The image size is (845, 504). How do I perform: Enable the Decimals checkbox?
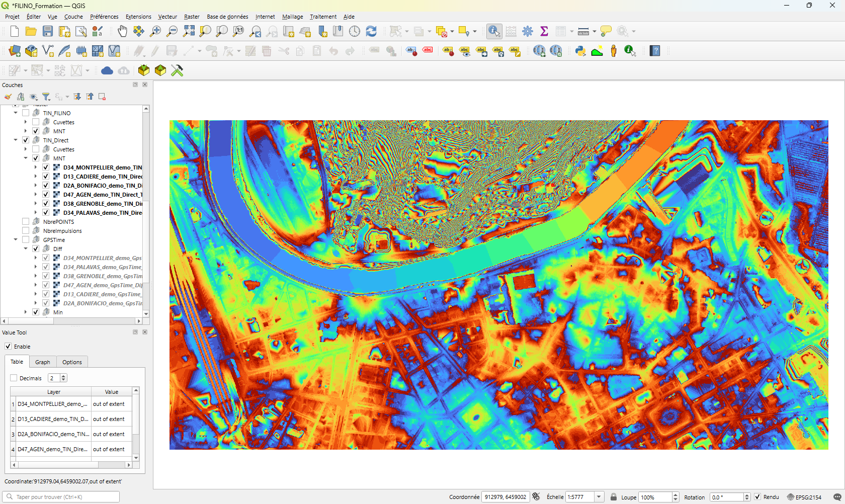pos(14,378)
